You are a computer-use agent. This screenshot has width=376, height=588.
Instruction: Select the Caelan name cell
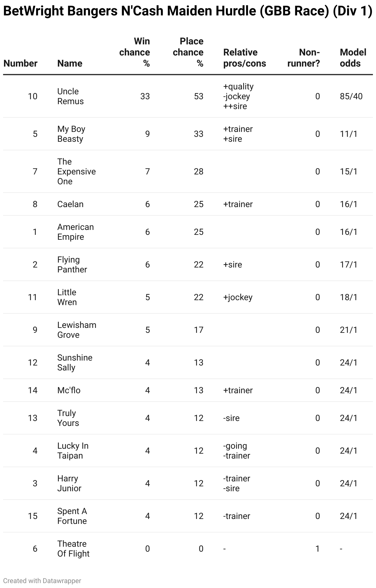pyautogui.click(x=70, y=204)
